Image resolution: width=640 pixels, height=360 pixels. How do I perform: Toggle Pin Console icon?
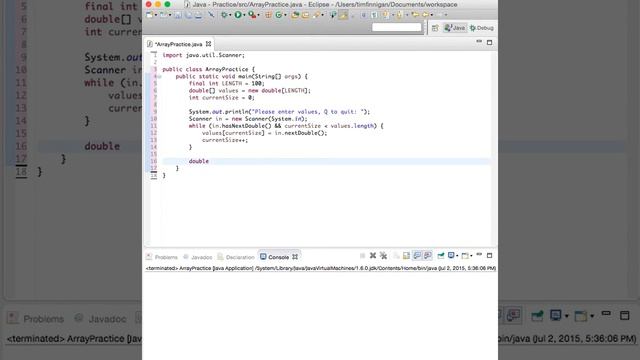(441, 256)
